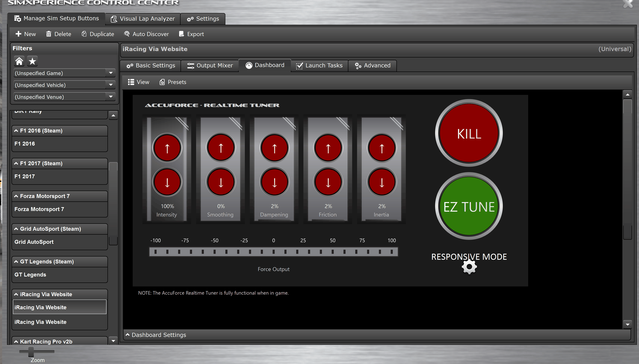Image resolution: width=639 pixels, height=364 pixels.
Task: Click the Home filter icon
Action: (x=19, y=61)
